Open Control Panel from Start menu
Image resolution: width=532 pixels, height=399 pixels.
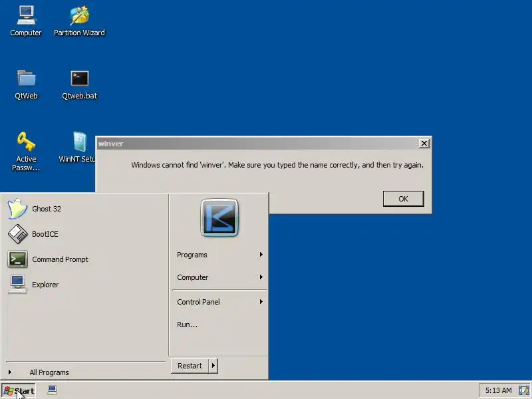click(219, 302)
